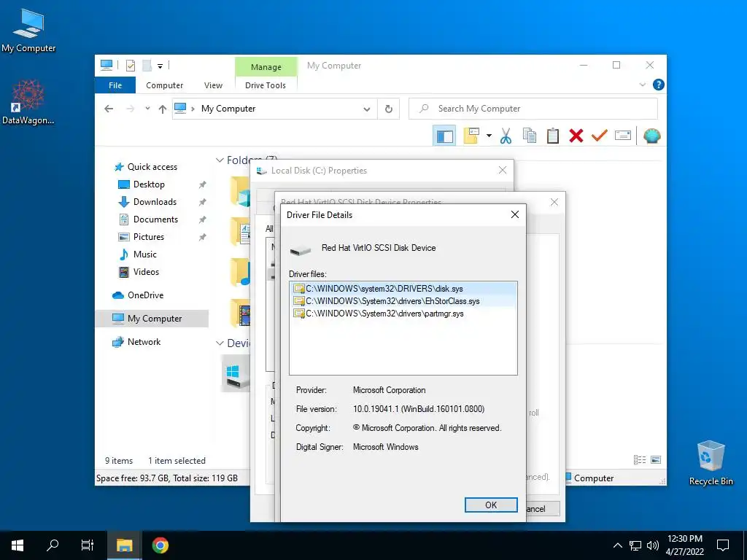
Task: Click the red X Delete toolbar icon
Action: pos(576,136)
